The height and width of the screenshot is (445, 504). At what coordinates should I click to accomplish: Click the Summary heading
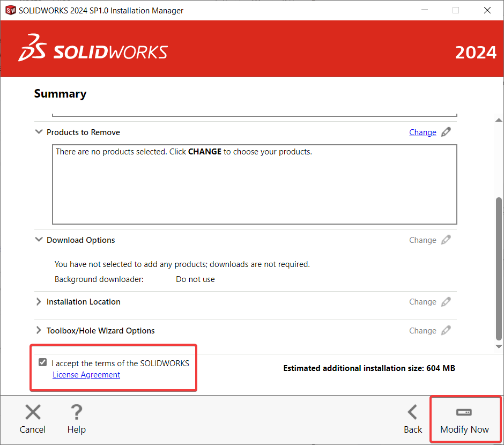pos(61,93)
